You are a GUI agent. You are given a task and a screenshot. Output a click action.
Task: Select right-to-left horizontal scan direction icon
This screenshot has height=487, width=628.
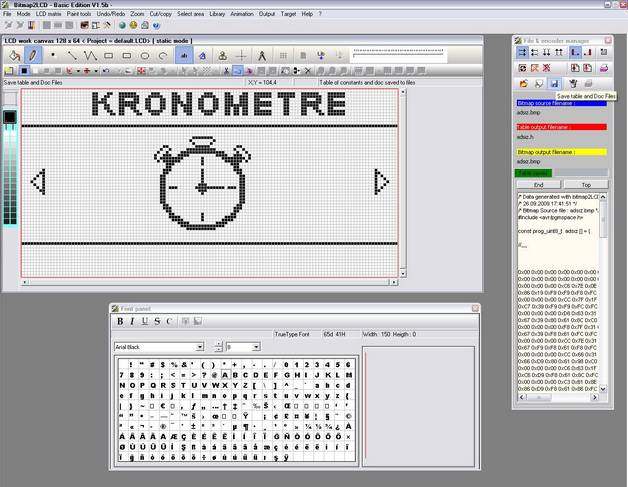[x=535, y=52]
